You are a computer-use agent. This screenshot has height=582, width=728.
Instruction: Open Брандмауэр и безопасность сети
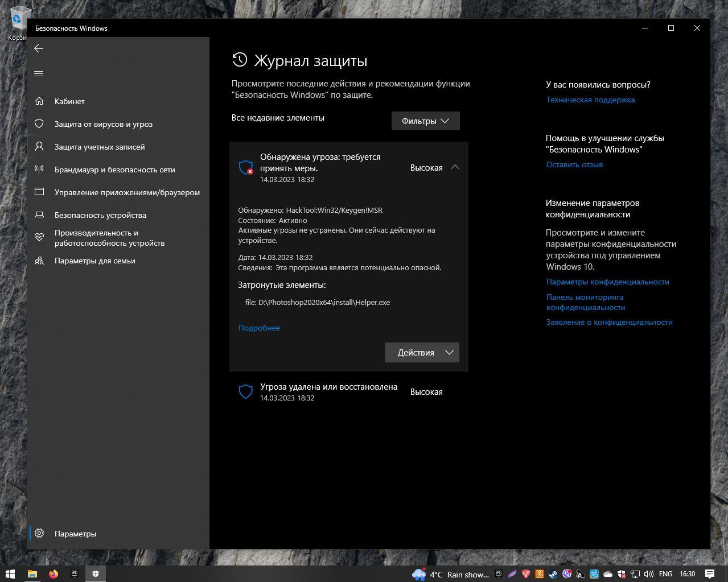point(118,170)
